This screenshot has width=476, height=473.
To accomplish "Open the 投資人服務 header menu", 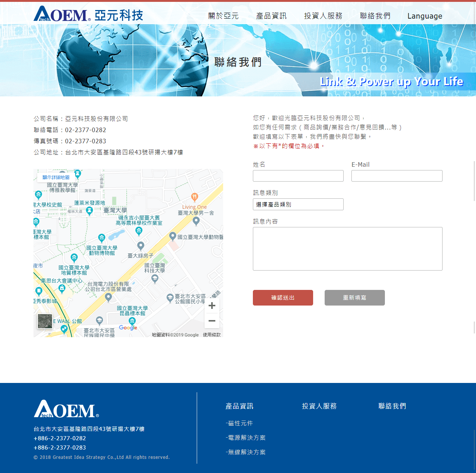I will 323,16.
